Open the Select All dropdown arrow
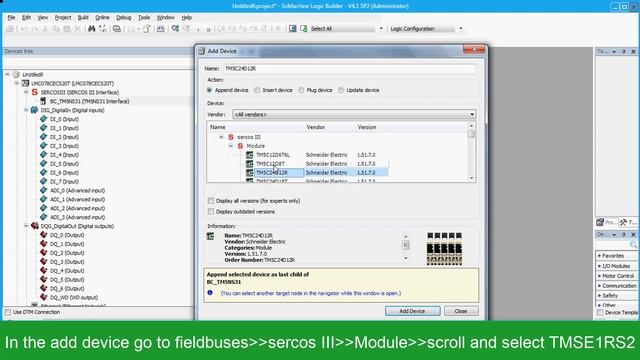The width and height of the screenshot is (640, 360). (381, 29)
